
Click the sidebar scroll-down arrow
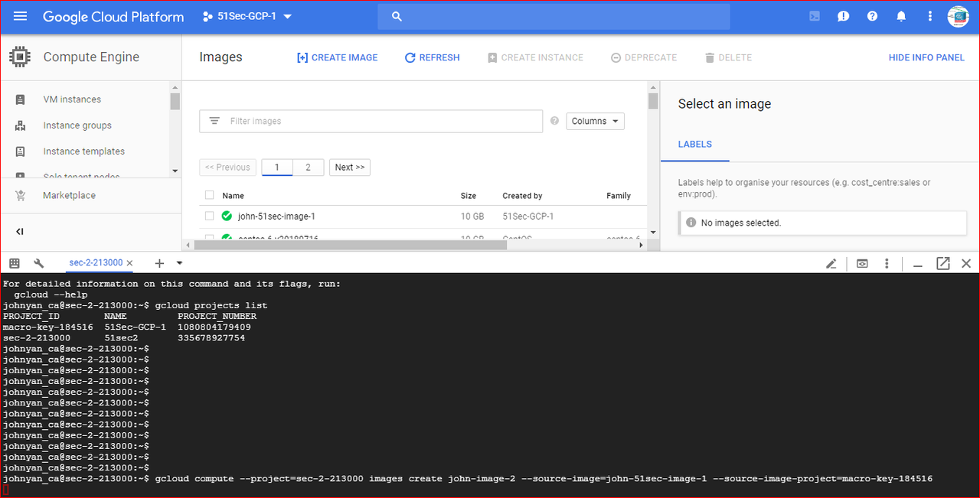click(x=175, y=171)
